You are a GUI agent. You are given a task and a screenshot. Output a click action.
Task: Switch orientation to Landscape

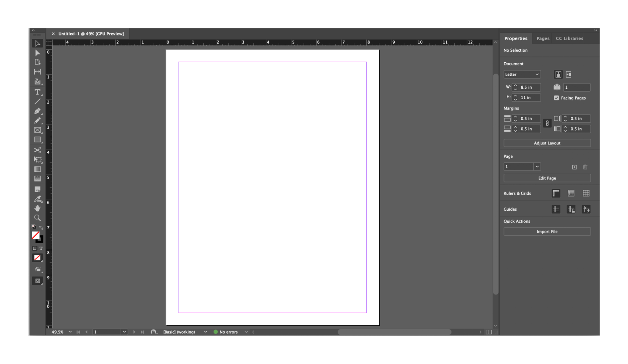click(x=569, y=74)
